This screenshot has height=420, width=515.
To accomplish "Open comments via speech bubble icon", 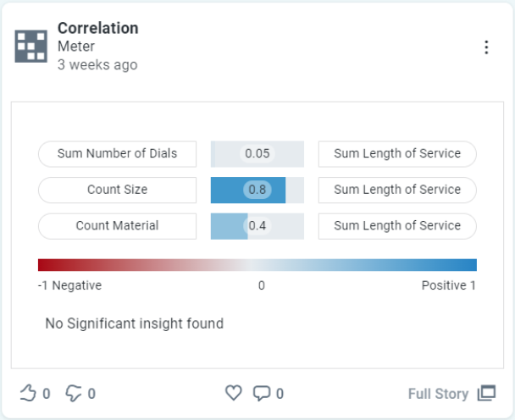I will [263, 393].
